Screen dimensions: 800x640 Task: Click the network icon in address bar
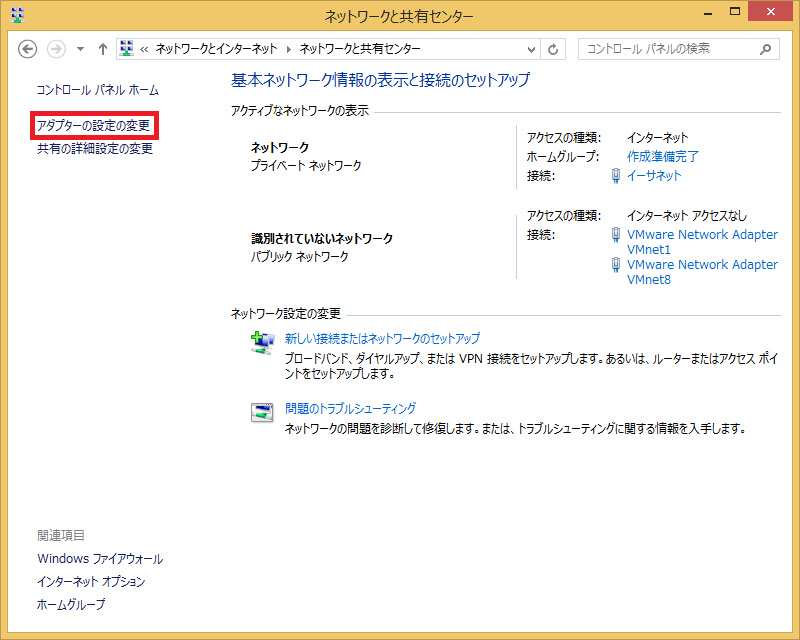point(128,49)
